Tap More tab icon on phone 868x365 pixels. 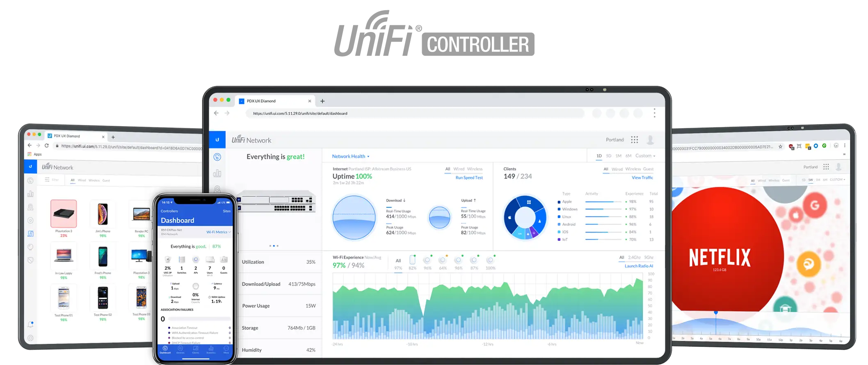[x=226, y=349]
